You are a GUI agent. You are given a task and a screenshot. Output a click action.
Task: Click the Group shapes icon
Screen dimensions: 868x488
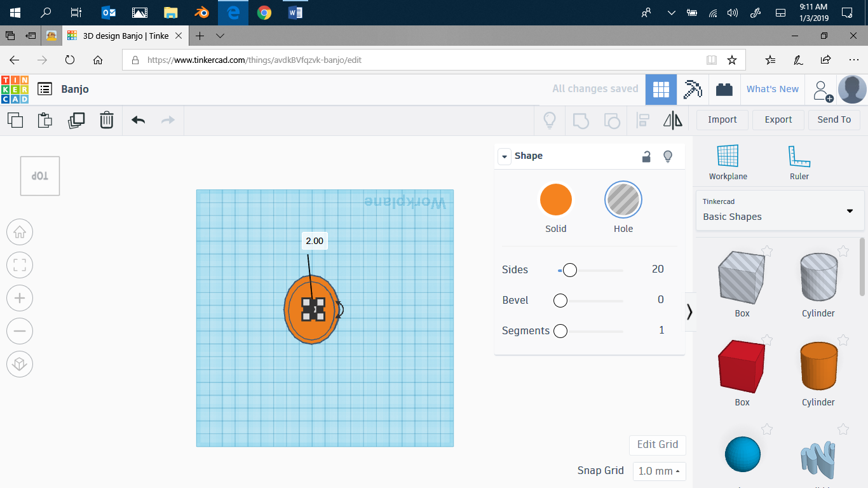point(581,120)
